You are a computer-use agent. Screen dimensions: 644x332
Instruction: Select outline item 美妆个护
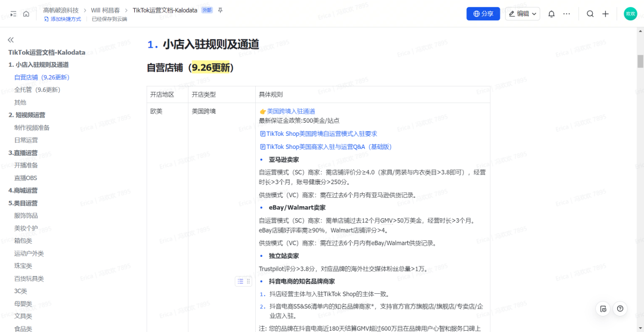click(26, 228)
